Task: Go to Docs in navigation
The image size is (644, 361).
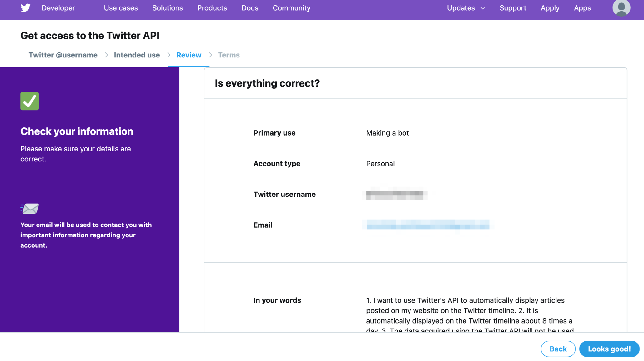Action: (x=250, y=8)
